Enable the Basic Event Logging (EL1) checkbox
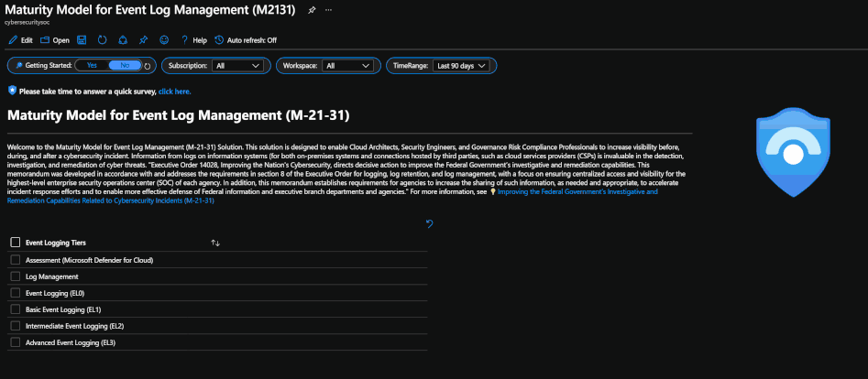 [x=16, y=309]
